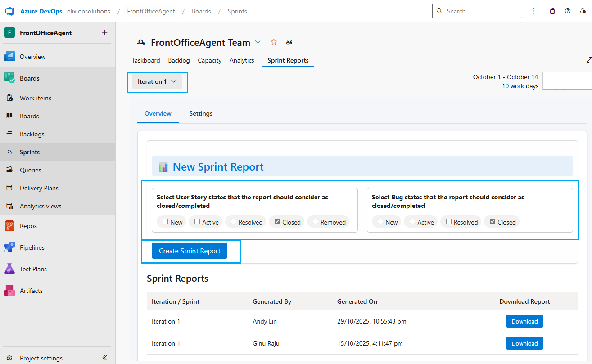Download the report generated by Andy Lin

[524, 321]
